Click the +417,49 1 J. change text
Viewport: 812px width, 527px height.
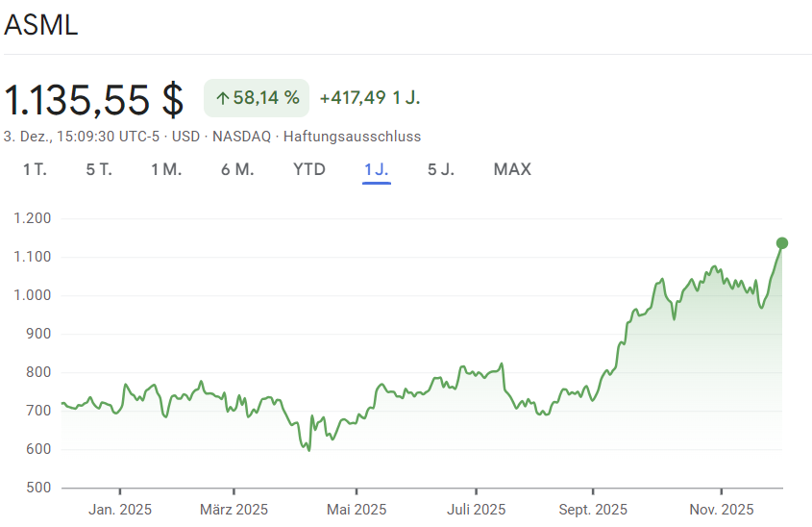click(x=370, y=98)
